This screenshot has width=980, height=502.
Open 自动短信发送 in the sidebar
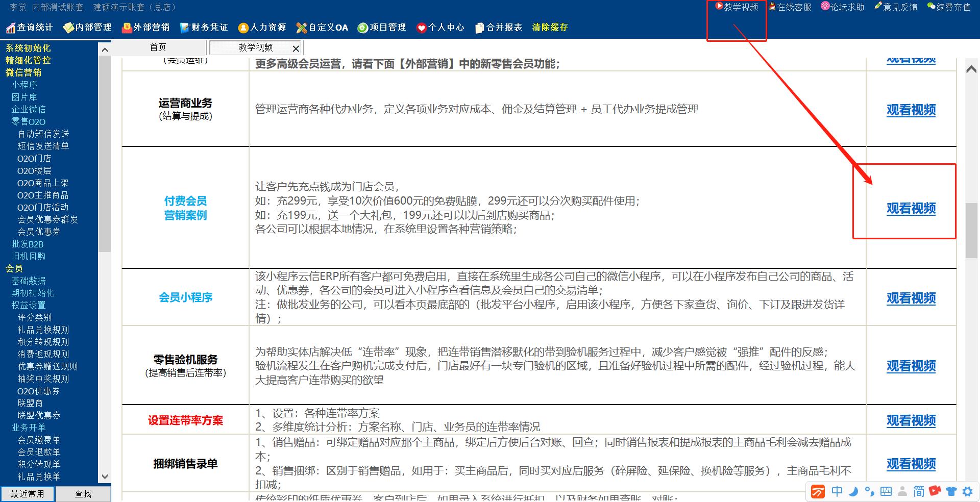(x=43, y=134)
